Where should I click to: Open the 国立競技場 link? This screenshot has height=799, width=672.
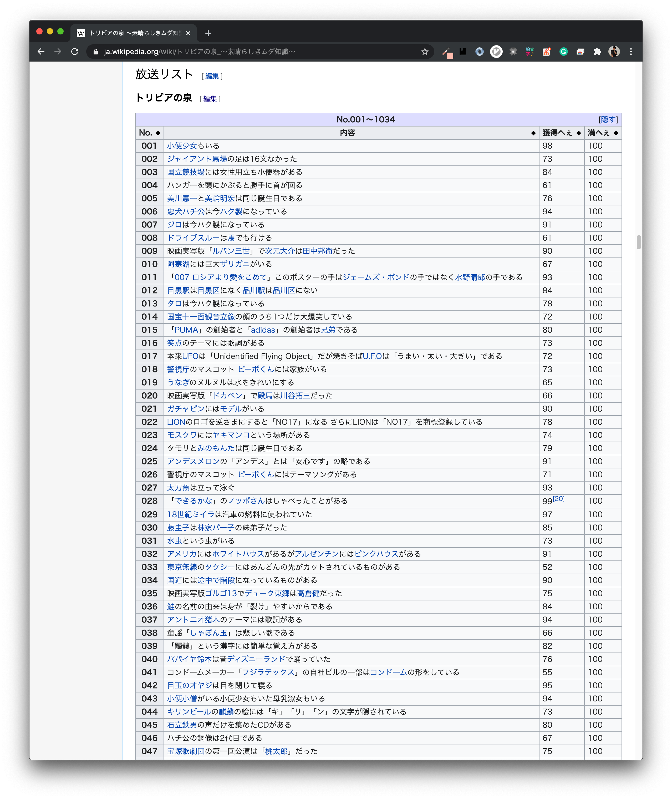(x=186, y=172)
